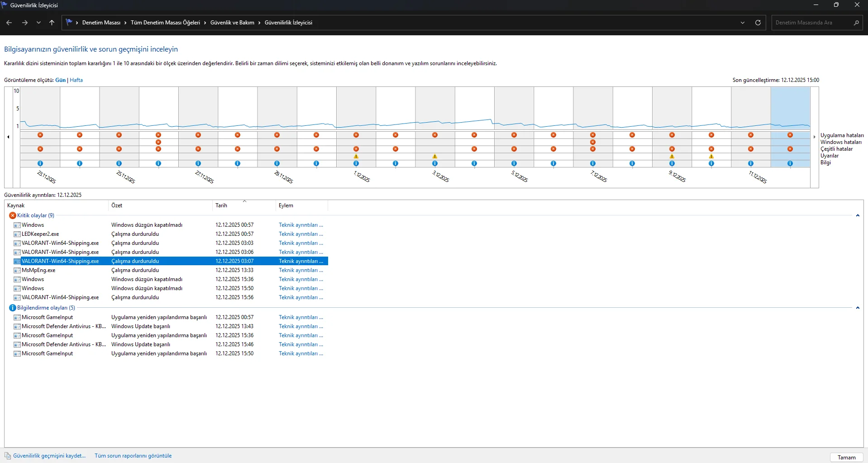Screen dimensions: 868x463
Task: Click the Uygulama hataları legend label
Action: click(842, 135)
